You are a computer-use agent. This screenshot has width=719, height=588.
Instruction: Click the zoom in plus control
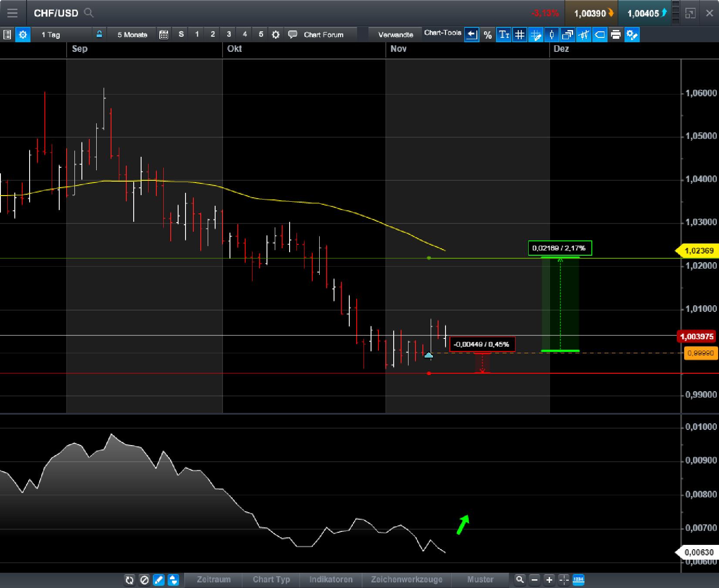coord(549,580)
